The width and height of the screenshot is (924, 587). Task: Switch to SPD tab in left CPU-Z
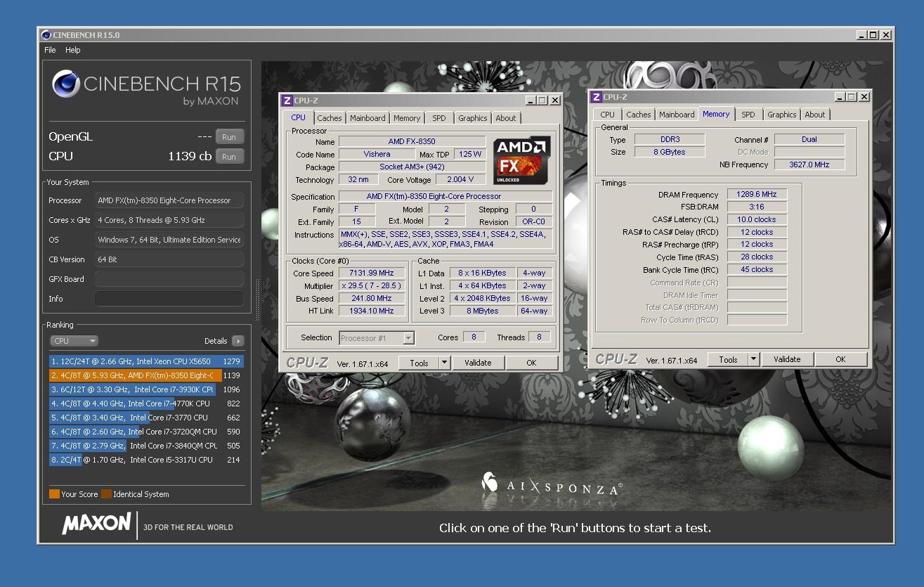439,118
